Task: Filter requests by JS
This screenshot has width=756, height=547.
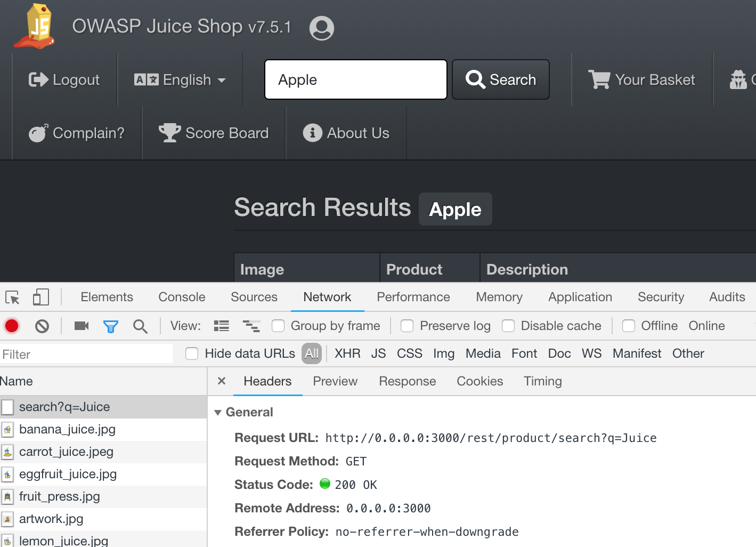Action: pos(378,353)
